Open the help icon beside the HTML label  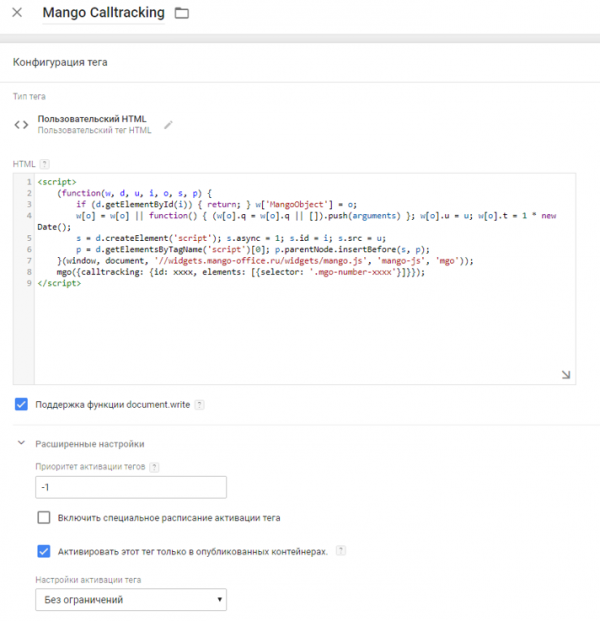pos(45,164)
